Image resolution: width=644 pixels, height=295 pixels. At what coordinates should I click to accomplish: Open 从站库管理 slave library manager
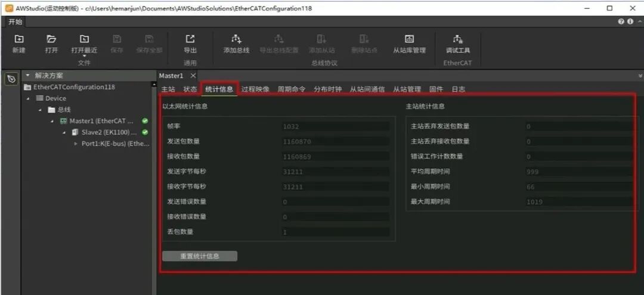click(409, 44)
